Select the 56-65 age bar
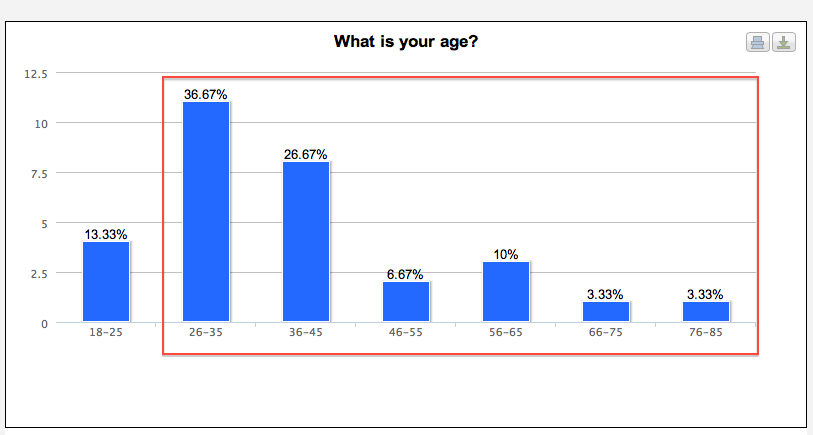 pyautogui.click(x=506, y=292)
